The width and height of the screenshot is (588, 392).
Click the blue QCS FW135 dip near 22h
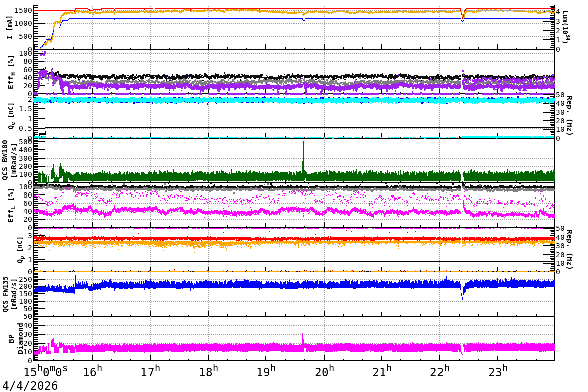click(463, 292)
